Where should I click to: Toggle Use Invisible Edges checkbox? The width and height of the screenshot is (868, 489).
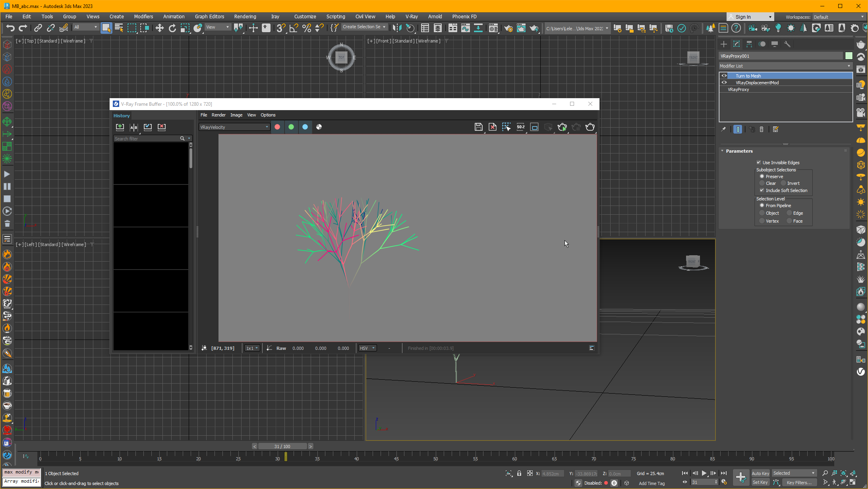coord(759,162)
